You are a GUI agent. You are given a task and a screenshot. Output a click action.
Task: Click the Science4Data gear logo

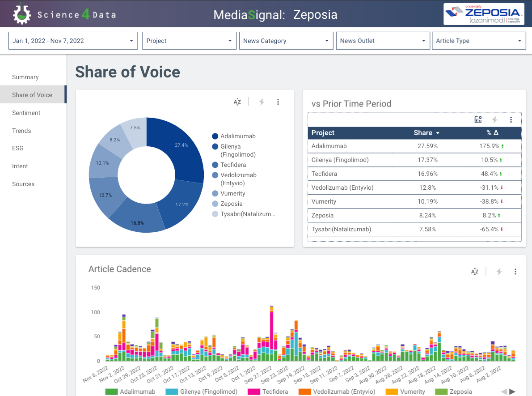(22, 13)
